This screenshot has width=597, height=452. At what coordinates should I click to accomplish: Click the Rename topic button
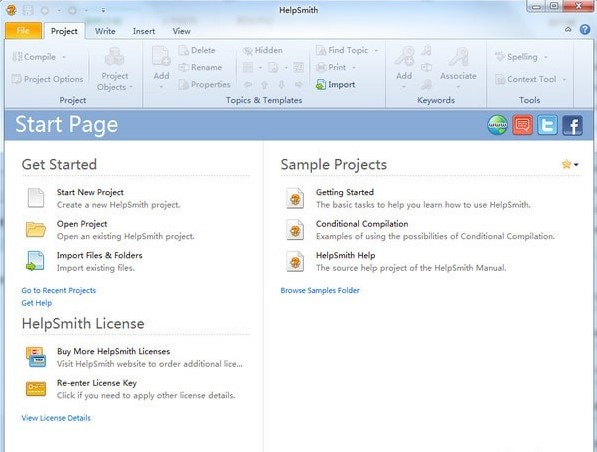[x=200, y=67]
